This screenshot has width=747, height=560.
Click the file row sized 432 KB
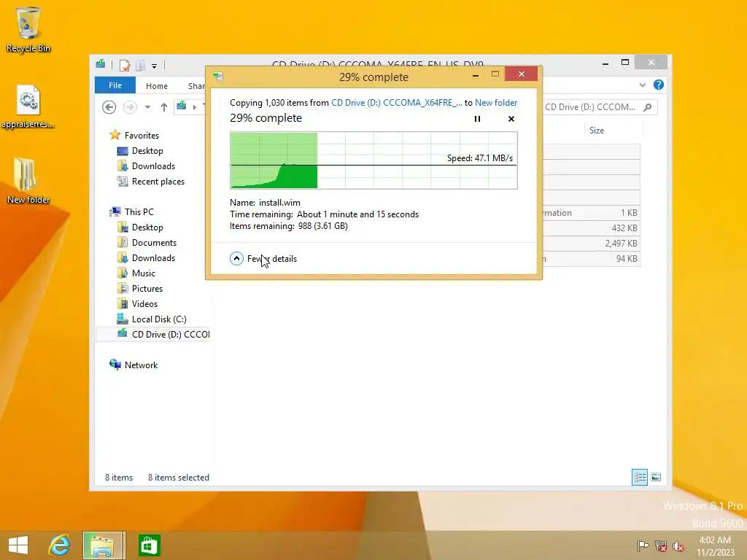click(591, 228)
